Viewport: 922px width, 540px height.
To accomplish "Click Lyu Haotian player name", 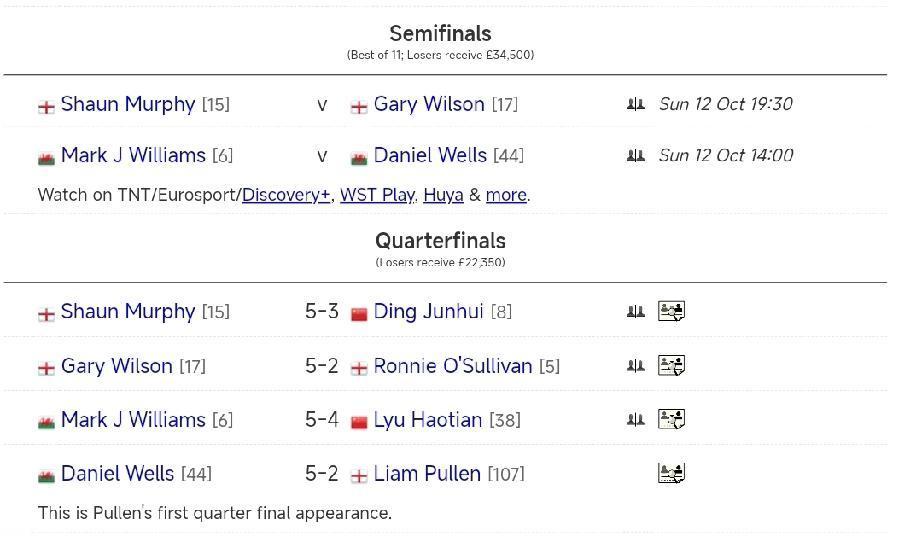I will tap(427, 420).
